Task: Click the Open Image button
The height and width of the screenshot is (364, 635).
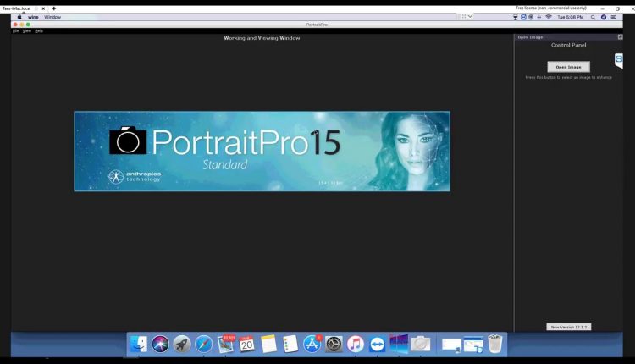Action: coord(568,67)
